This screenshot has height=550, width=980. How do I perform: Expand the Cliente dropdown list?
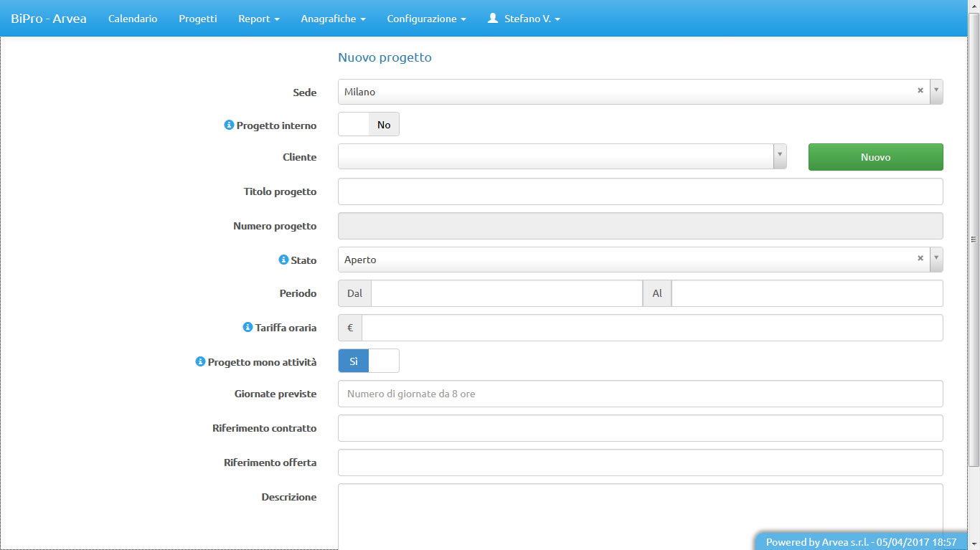pyautogui.click(x=780, y=156)
